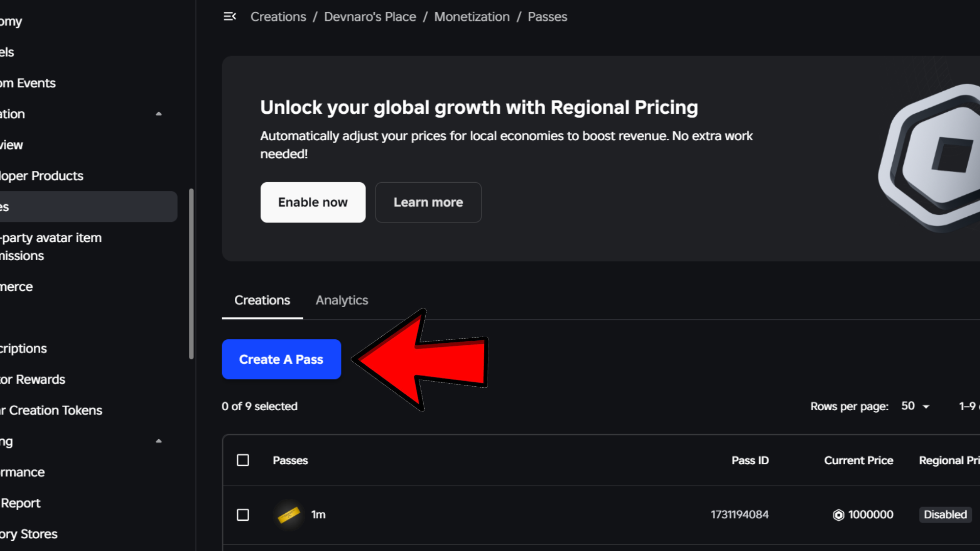
Task: Toggle the select-all Passes checkbox
Action: [x=243, y=460]
